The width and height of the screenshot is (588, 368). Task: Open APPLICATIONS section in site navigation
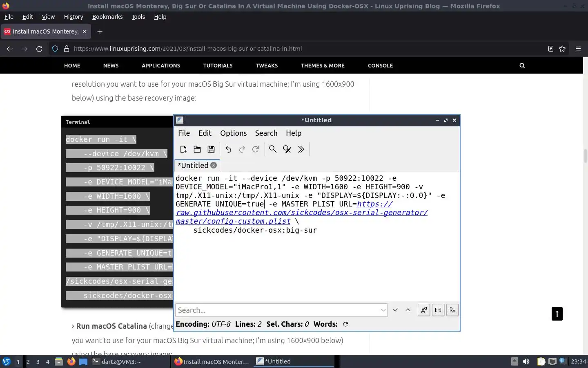(161, 65)
